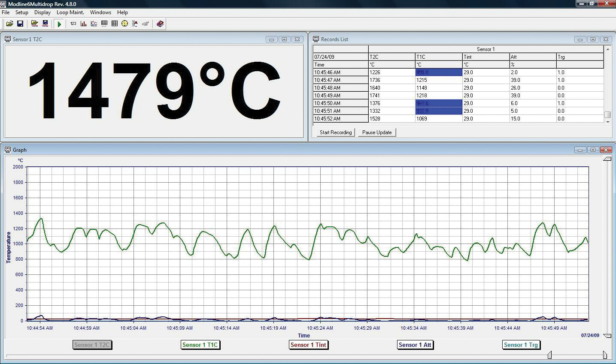Select the 10:45:50 AM time cell
This screenshot has width=616, height=364.
tap(340, 103)
